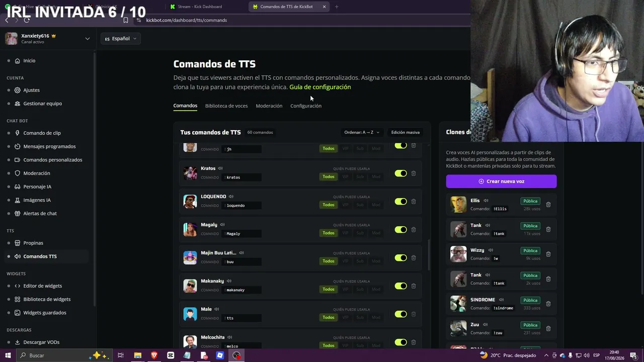Play the Magaly voice preview speaker icon

coord(222,225)
